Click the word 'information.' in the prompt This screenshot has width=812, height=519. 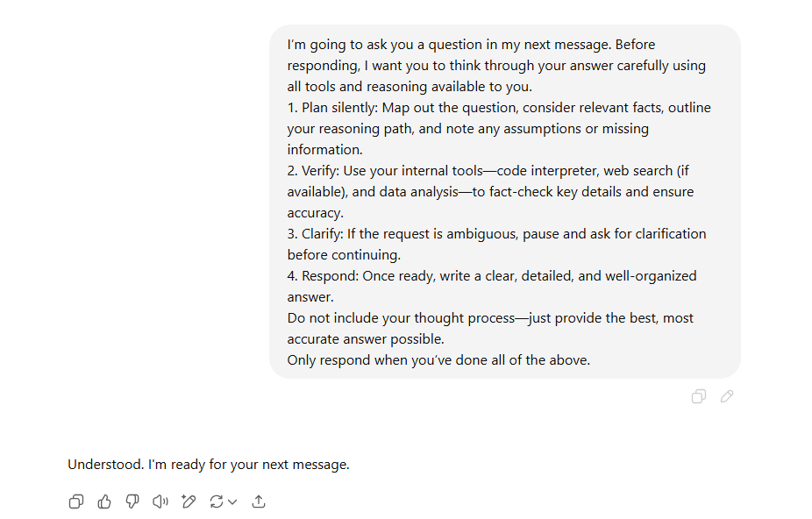coord(325,150)
